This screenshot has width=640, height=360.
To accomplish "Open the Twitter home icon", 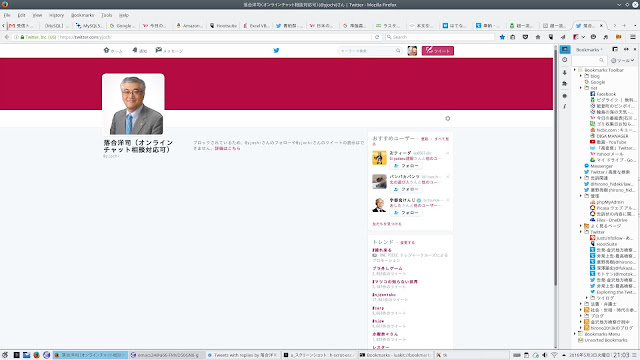I will (x=107, y=50).
